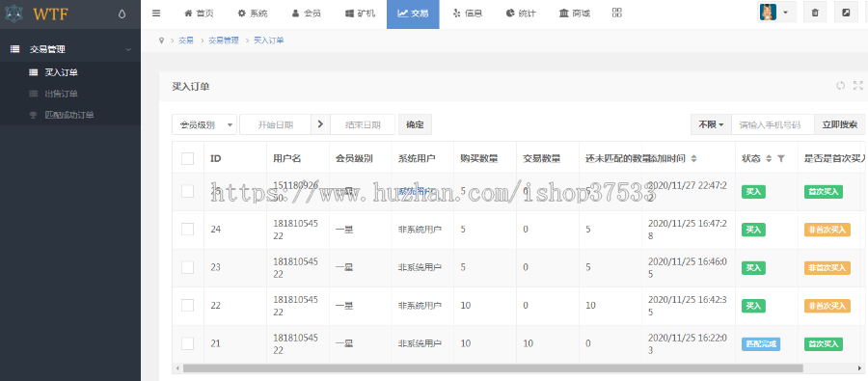Open the 不限 filter dropdown
The image size is (868, 381).
pyautogui.click(x=712, y=124)
